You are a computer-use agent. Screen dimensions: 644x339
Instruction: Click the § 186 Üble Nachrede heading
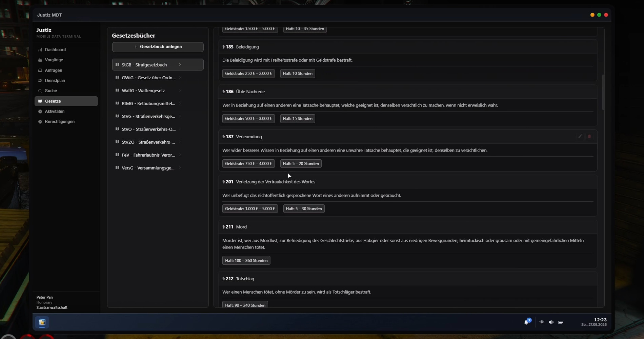[243, 92]
